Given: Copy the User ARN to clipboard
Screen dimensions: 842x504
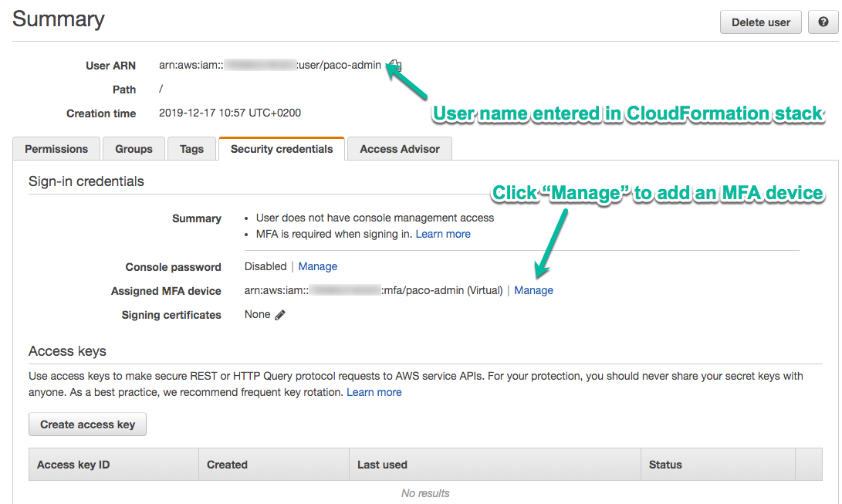Looking at the screenshot, I should (x=396, y=66).
